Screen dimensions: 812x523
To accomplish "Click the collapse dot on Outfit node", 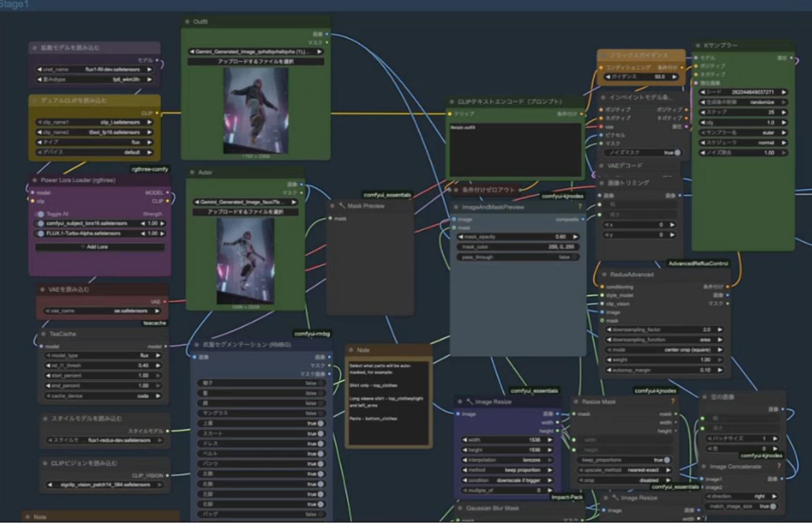I will tap(187, 21).
